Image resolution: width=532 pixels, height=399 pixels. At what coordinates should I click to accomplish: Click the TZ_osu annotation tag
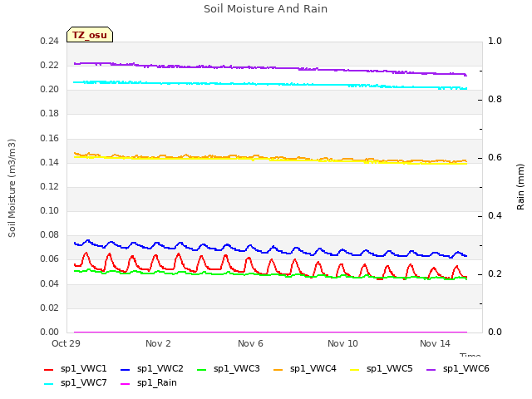[x=90, y=35]
